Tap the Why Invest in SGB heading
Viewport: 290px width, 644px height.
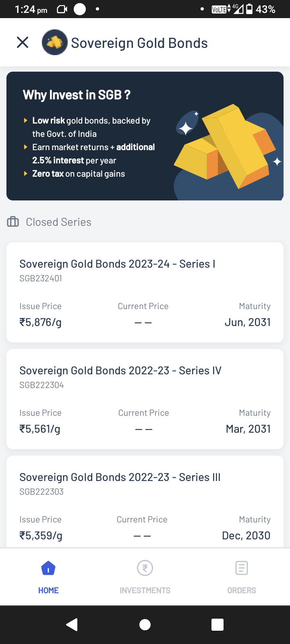[77, 95]
